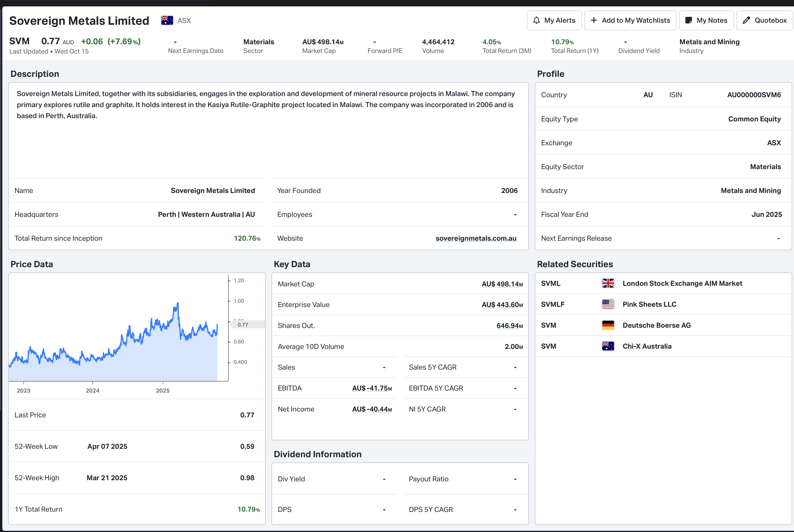Click the My Notes sticky note icon

pyautogui.click(x=689, y=20)
